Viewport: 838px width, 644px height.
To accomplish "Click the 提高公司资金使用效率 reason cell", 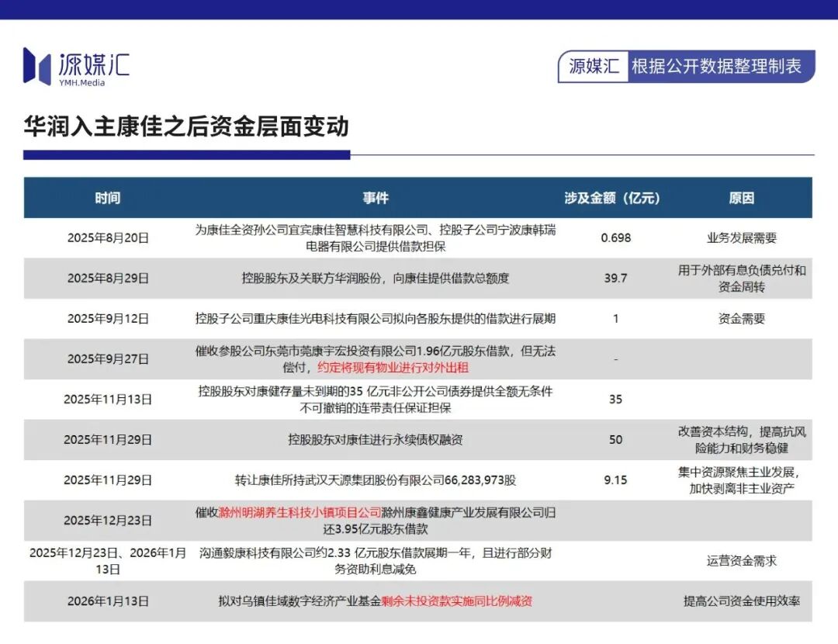I will [x=741, y=601].
